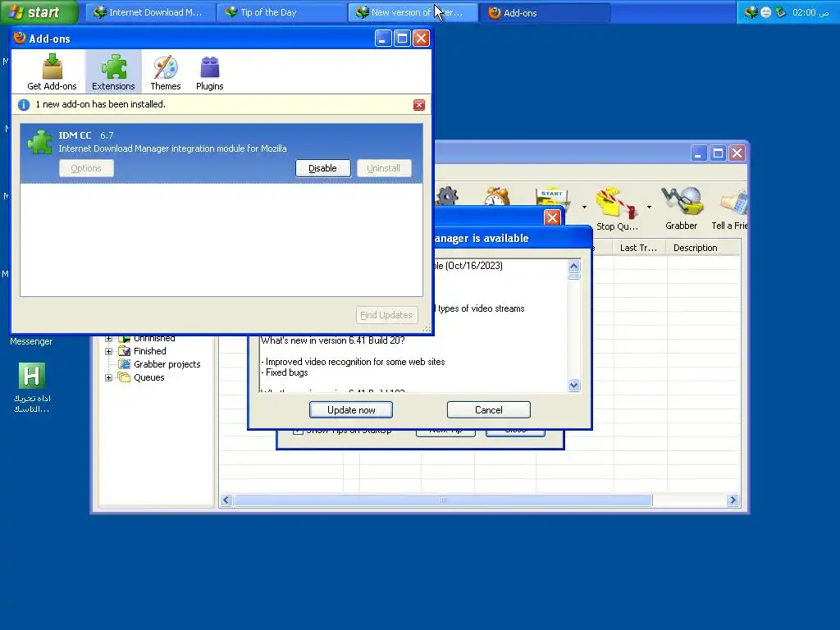Minimize the Internet Download Manager window
The width and height of the screenshot is (840, 630).
(x=697, y=153)
